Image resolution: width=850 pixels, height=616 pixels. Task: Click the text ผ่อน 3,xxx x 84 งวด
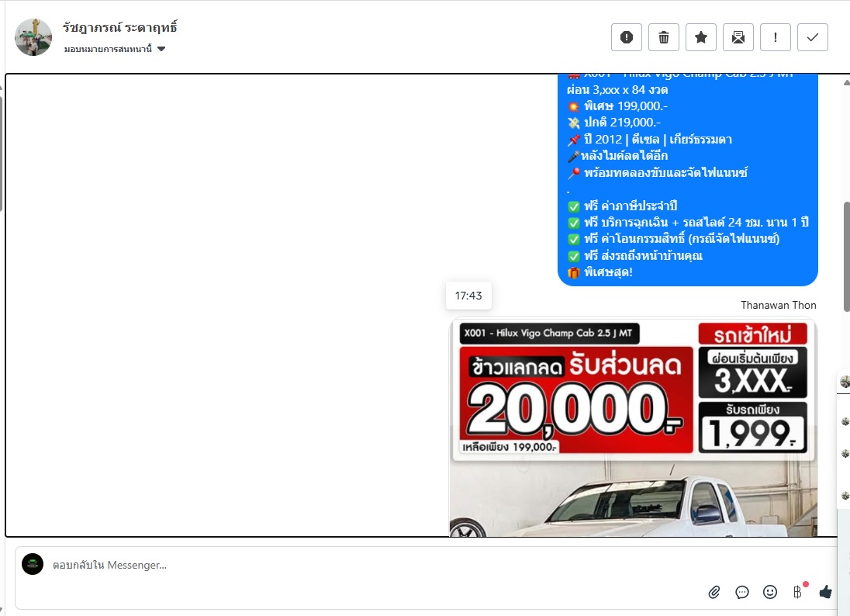click(617, 90)
